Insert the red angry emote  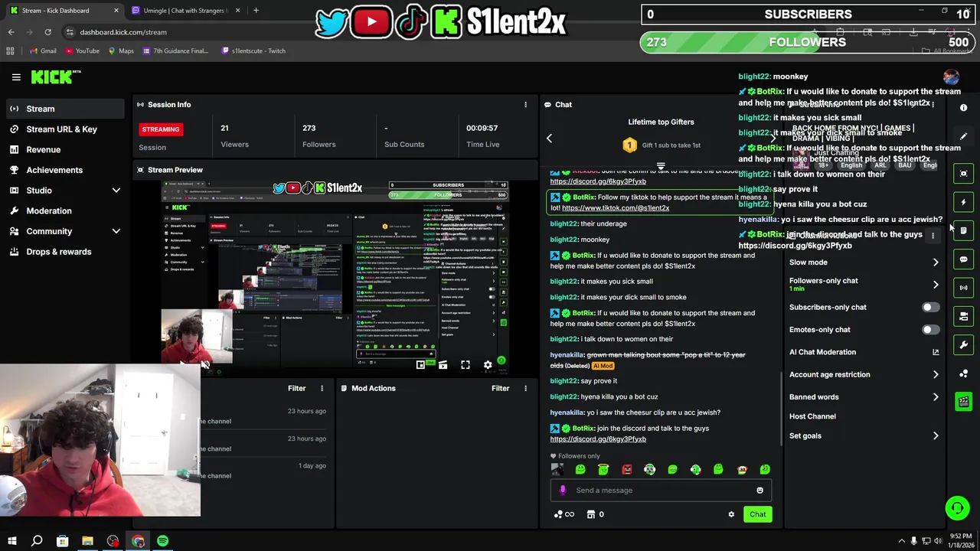pyautogui.click(x=626, y=469)
